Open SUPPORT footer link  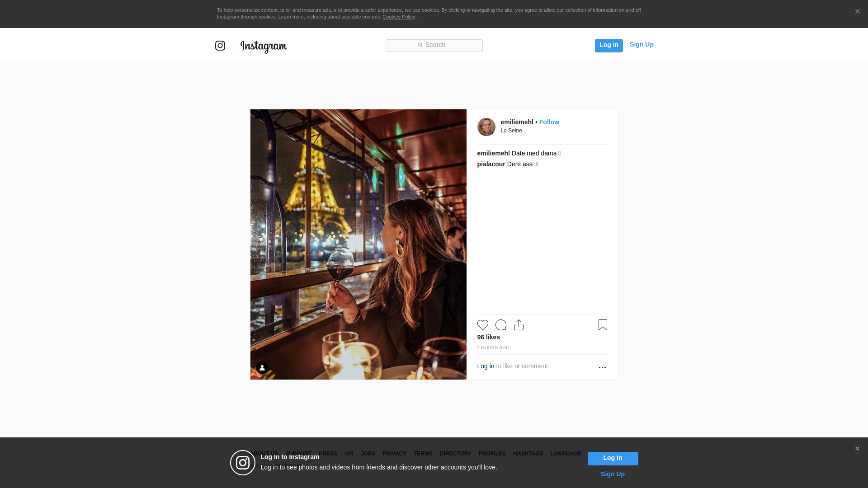point(298,454)
